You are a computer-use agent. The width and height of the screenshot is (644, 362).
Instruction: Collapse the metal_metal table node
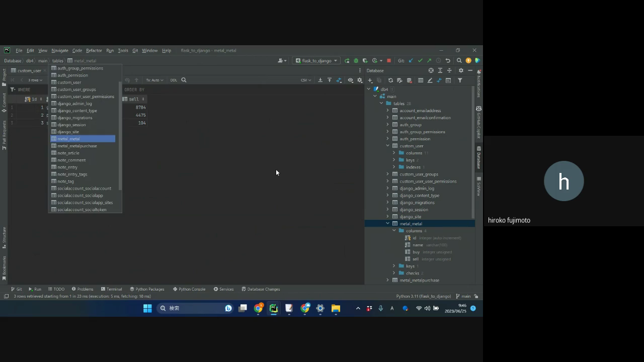388,224
